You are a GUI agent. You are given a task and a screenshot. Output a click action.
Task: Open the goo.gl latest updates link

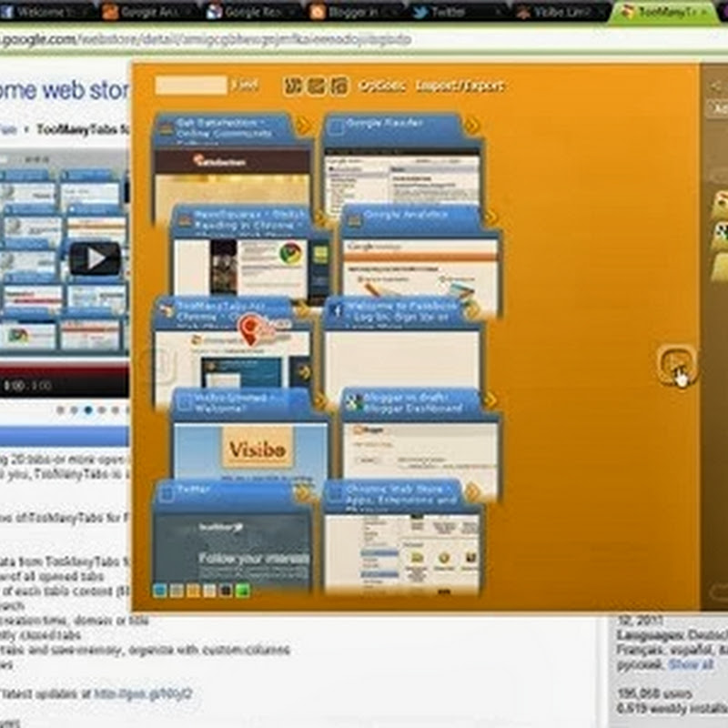click(x=143, y=693)
